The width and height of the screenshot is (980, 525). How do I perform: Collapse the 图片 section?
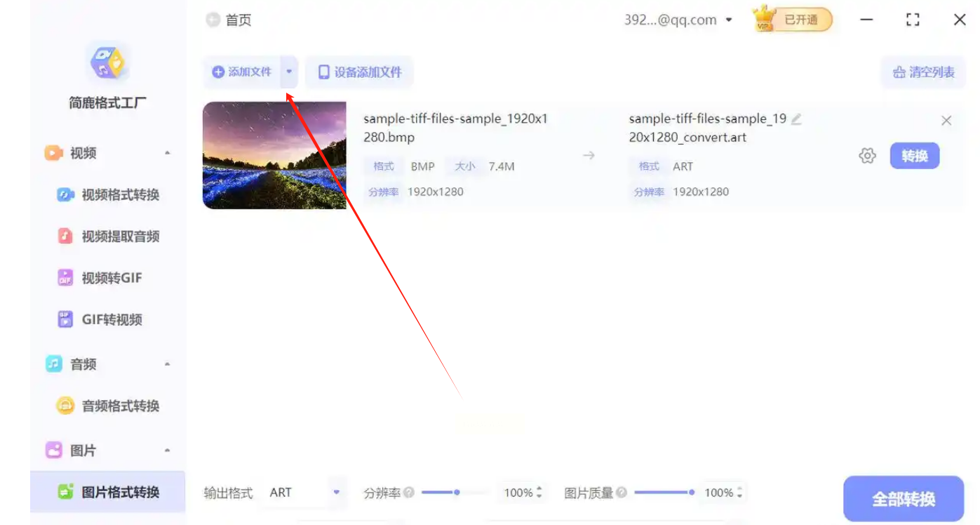pyautogui.click(x=167, y=450)
